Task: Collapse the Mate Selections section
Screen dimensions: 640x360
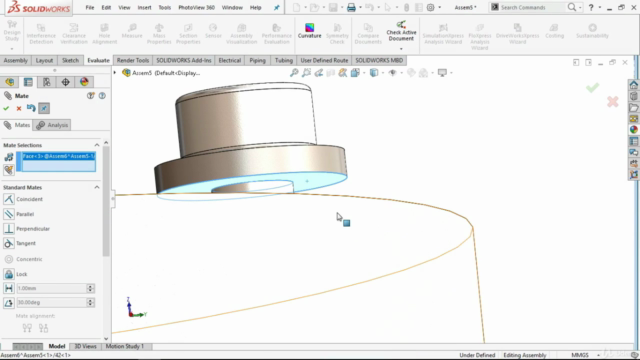Action: pyautogui.click(x=97, y=145)
